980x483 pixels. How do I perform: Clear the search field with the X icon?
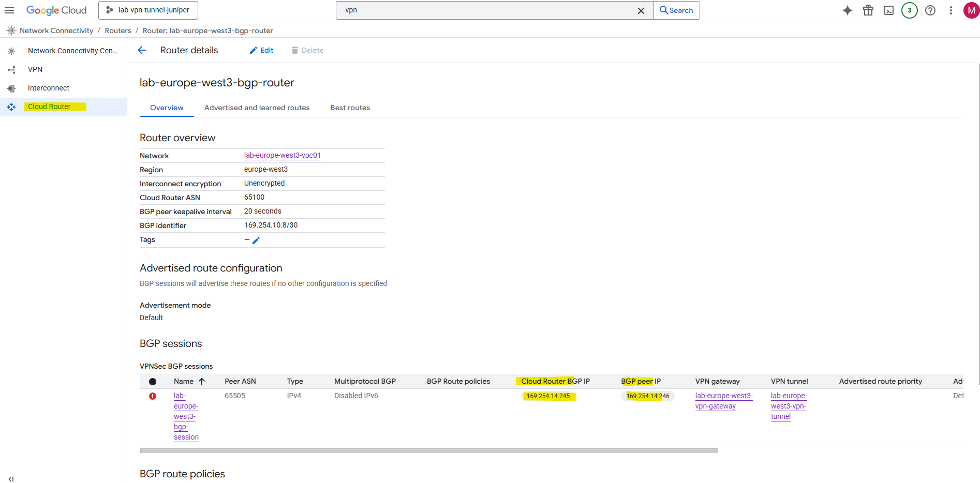coord(641,10)
